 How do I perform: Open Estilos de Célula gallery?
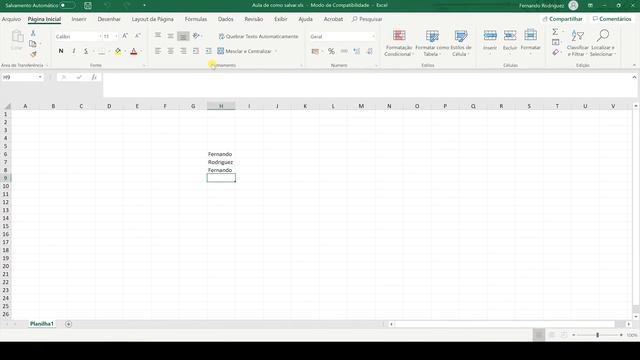tap(461, 42)
